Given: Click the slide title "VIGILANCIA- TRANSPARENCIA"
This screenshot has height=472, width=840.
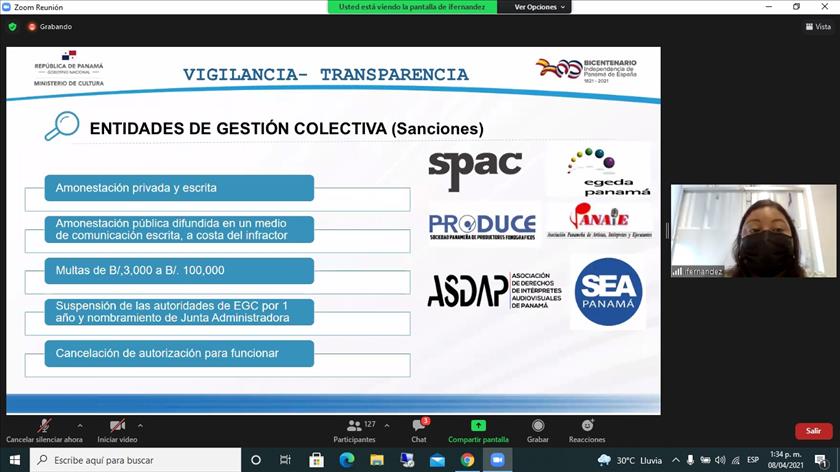Looking at the screenshot, I should pos(326,74).
